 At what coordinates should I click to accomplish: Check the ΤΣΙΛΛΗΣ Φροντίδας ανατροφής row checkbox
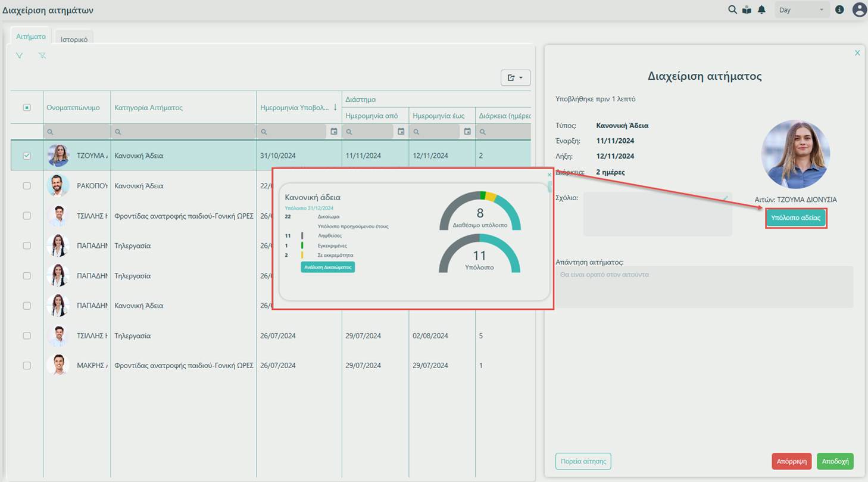click(x=27, y=216)
